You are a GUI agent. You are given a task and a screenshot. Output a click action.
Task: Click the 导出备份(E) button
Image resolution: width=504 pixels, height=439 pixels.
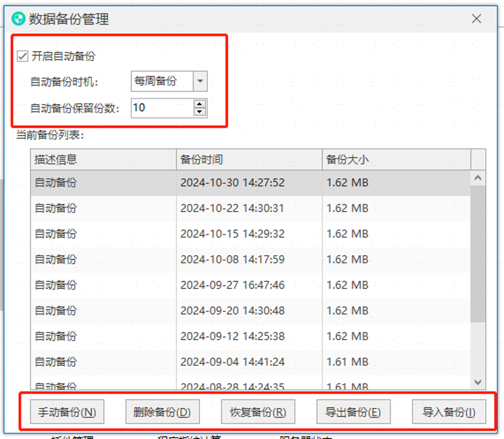pos(353,412)
